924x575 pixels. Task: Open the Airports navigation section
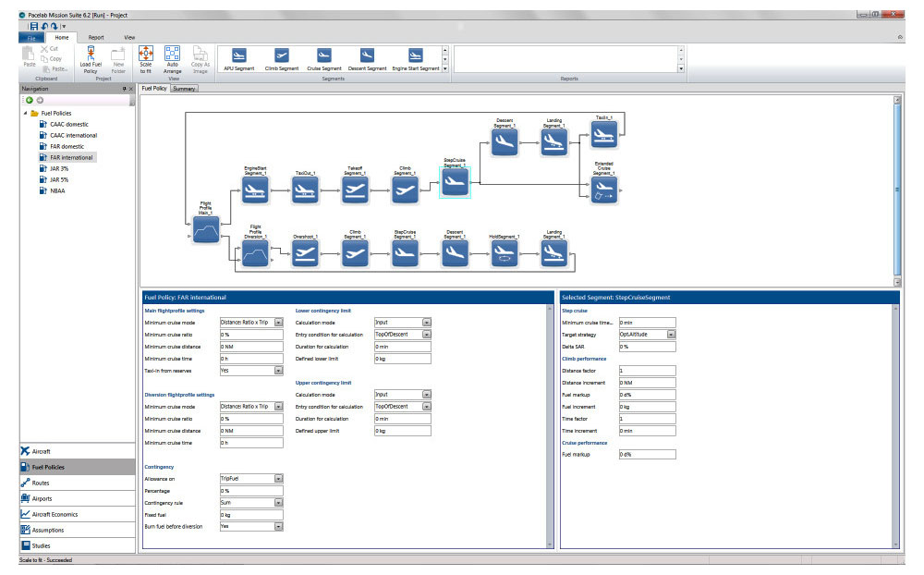(x=78, y=498)
